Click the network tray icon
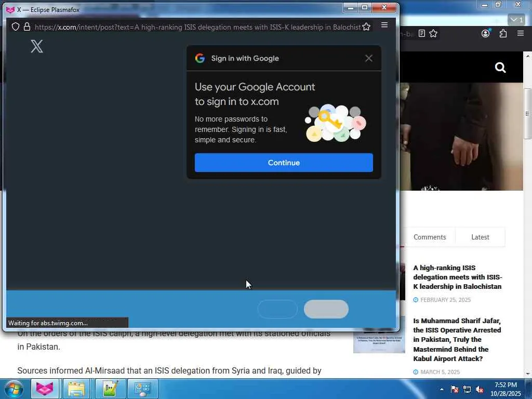The width and height of the screenshot is (532, 399). (467, 389)
